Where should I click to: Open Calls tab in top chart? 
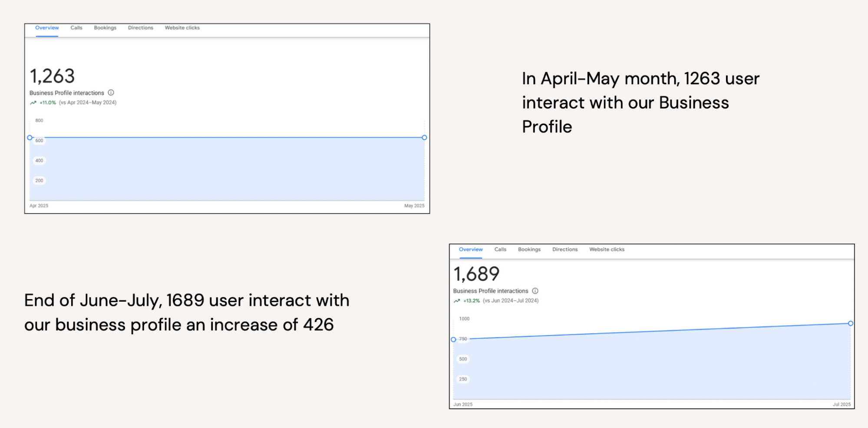coord(76,28)
